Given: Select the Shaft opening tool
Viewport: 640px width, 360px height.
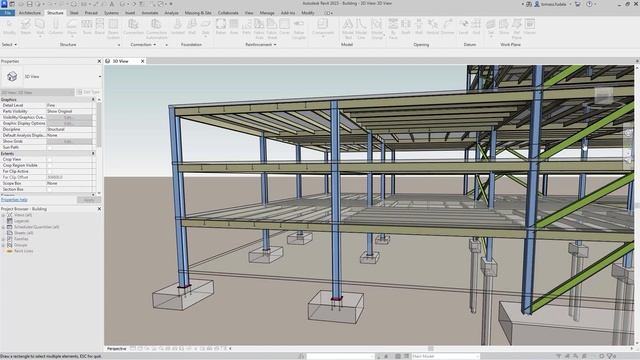Looking at the screenshot, I should [406, 27].
